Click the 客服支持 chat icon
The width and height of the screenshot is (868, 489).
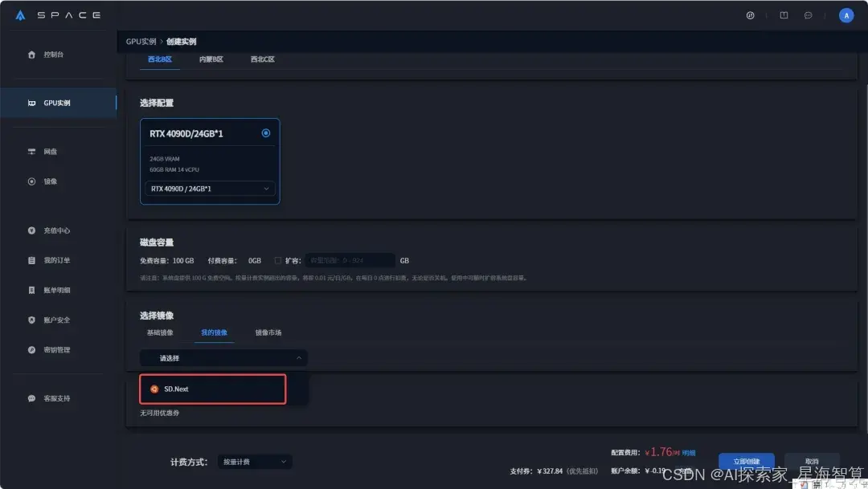31,399
